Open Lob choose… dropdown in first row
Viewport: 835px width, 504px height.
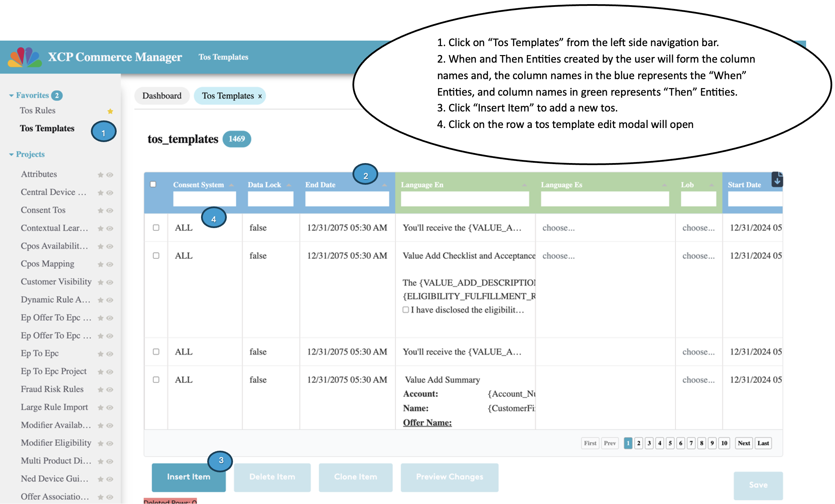[x=698, y=228]
